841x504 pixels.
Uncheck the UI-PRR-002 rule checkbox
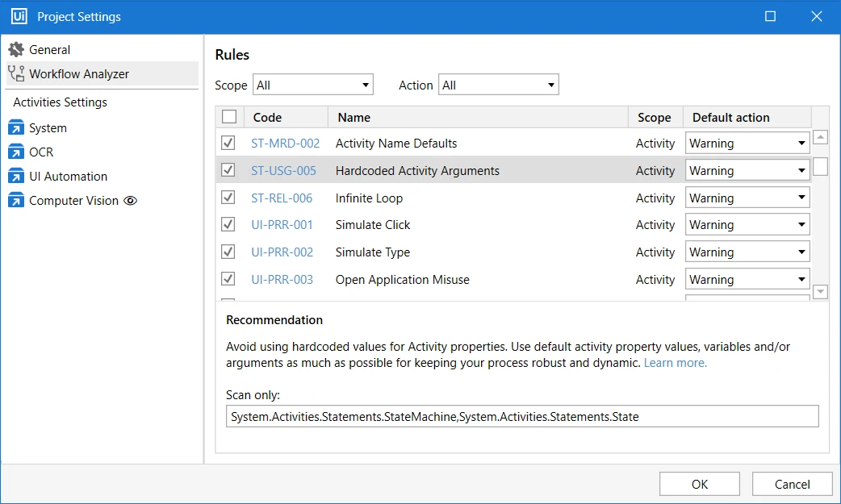click(228, 252)
